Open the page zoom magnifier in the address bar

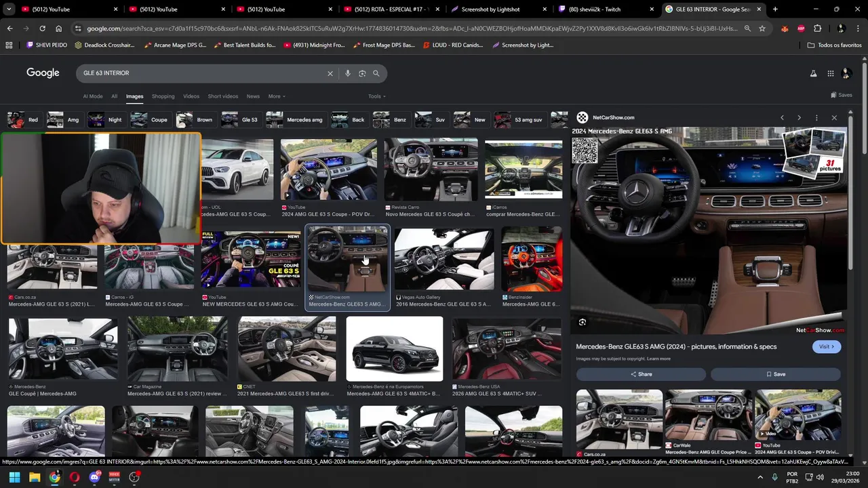pos(747,28)
